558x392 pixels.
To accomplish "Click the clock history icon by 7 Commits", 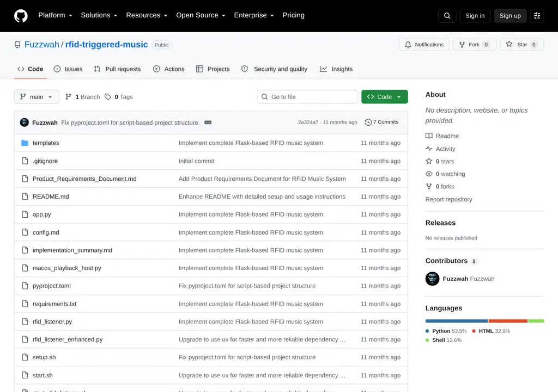I will coord(368,122).
